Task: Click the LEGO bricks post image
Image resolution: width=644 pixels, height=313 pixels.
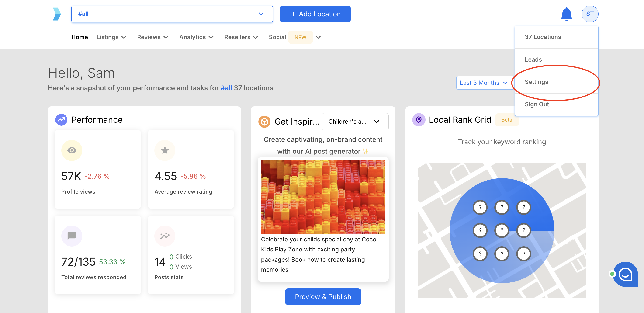Action: [323, 197]
